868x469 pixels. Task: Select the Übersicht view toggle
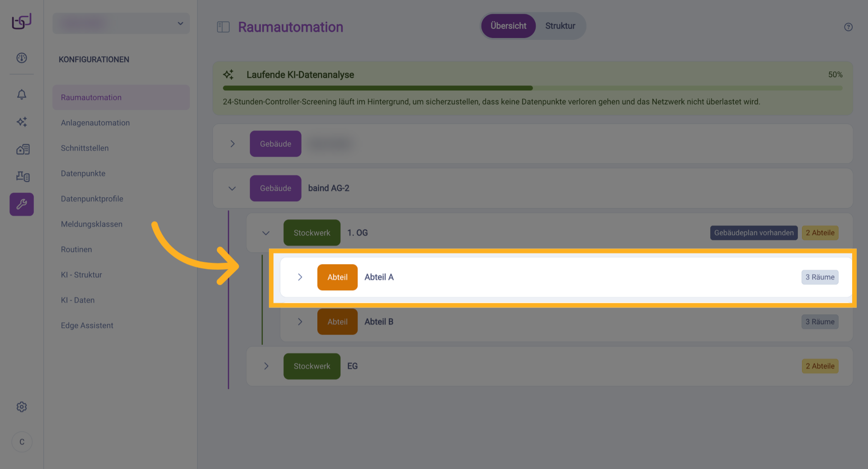click(x=508, y=26)
